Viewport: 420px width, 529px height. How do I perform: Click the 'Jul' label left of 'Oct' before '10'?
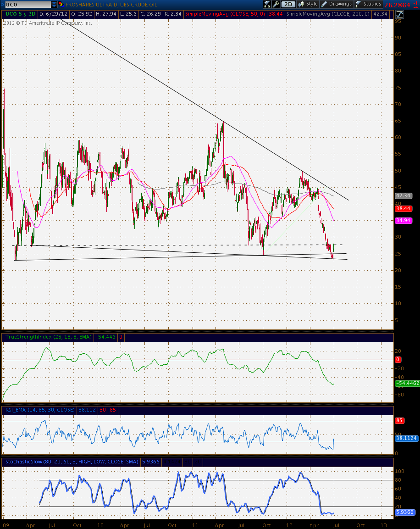(x=52, y=525)
